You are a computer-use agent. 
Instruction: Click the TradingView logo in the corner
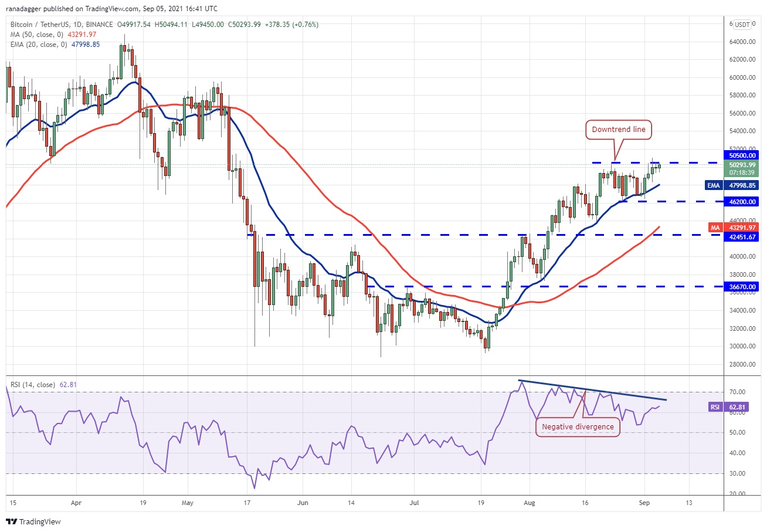pyautogui.click(x=33, y=521)
